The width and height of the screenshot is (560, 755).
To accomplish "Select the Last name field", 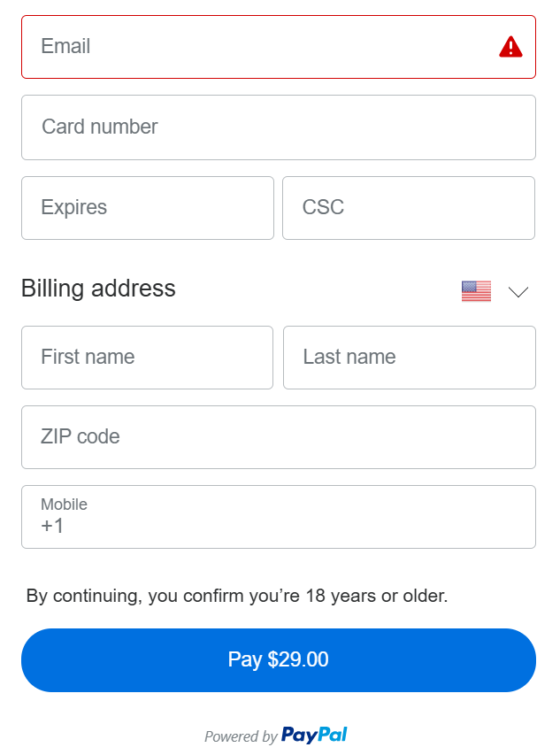I will 409,358.
